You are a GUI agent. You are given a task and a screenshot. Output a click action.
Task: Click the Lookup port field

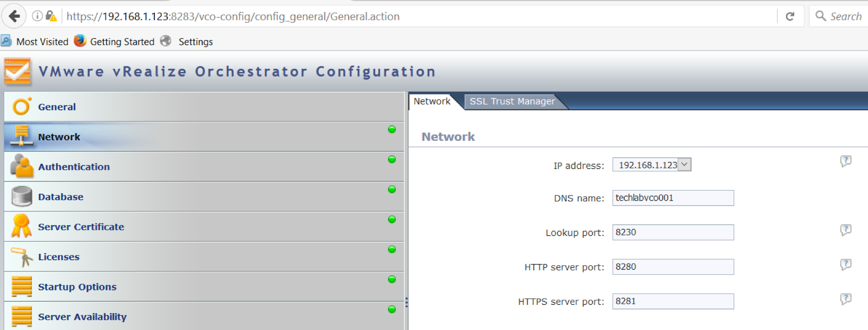pos(673,232)
